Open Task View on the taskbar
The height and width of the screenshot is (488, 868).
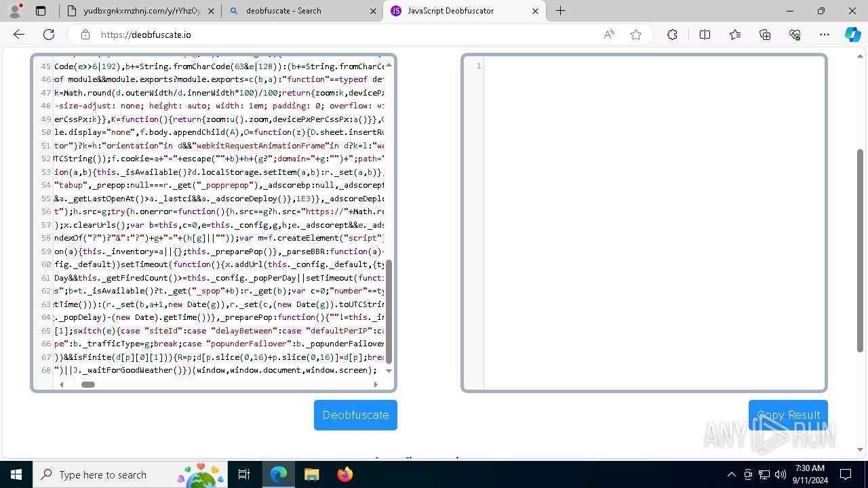point(244,474)
